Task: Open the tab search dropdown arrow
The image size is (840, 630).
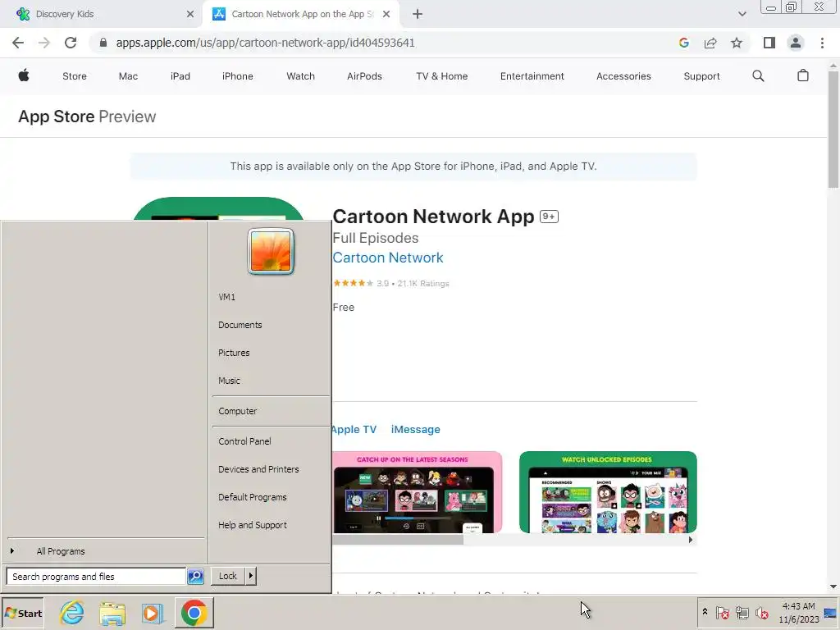Action: [x=742, y=14]
